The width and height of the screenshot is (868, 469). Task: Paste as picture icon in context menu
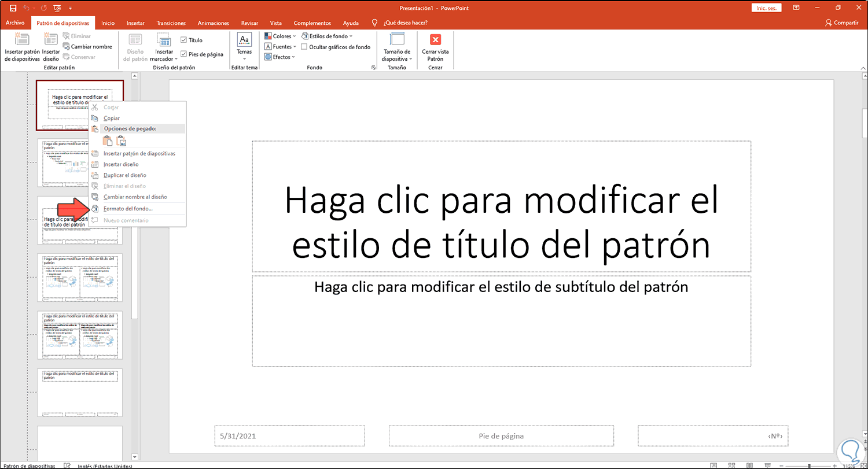tap(122, 141)
